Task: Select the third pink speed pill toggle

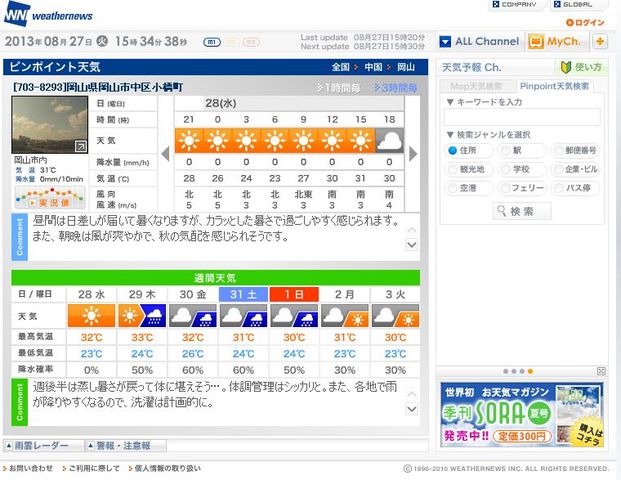Action: coord(251,42)
